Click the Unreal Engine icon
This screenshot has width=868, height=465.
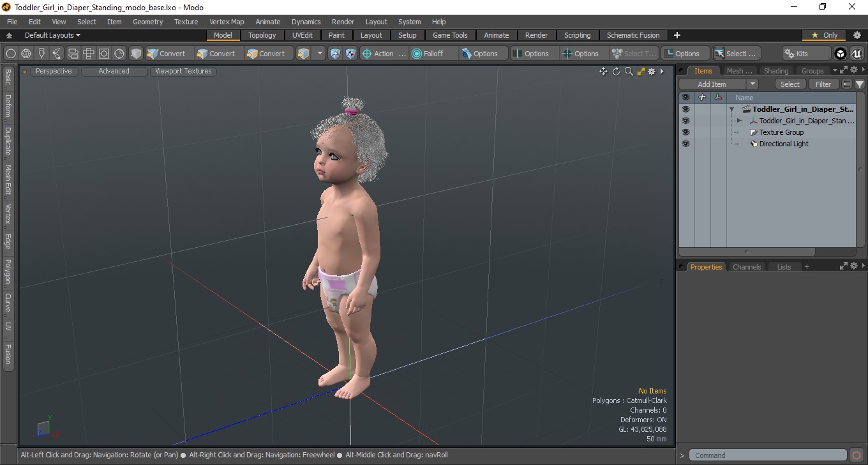point(857,54)
